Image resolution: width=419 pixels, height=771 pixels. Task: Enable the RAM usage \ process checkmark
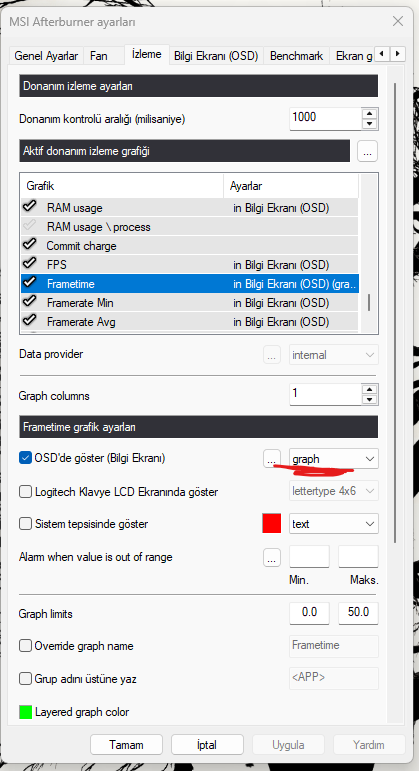tap(30, 226)
